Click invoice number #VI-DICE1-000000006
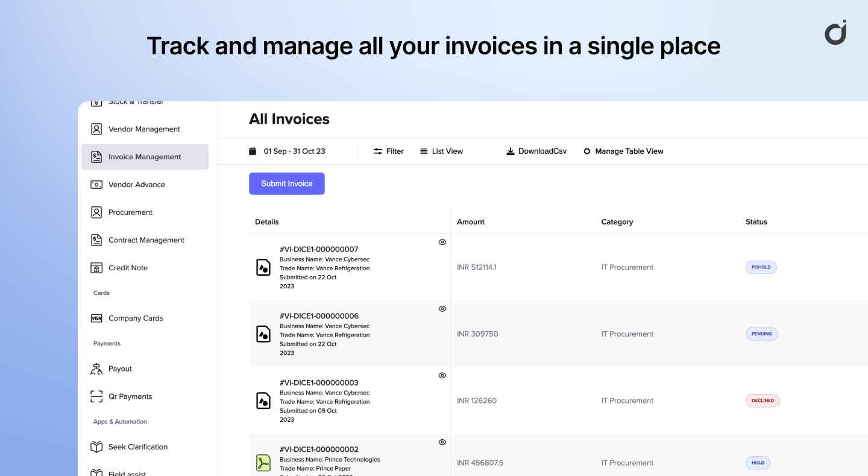The height and width of the screenshot is (476, 868). [x=319, y=316]
